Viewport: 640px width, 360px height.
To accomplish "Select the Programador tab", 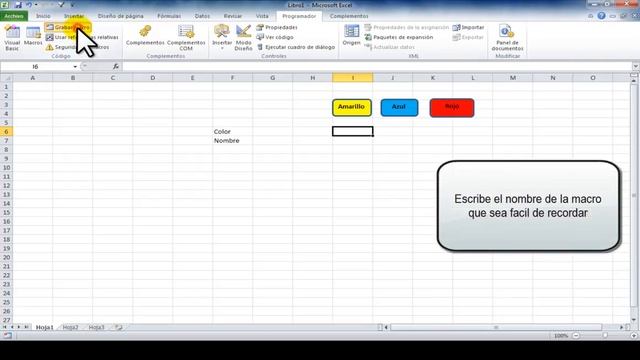I will tap(299, 16).
